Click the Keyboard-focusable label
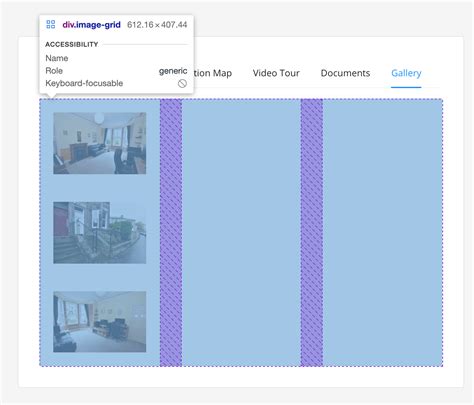The height and width of the screenshot is (405, 474). pyautogui.click(x=84, y=83)
